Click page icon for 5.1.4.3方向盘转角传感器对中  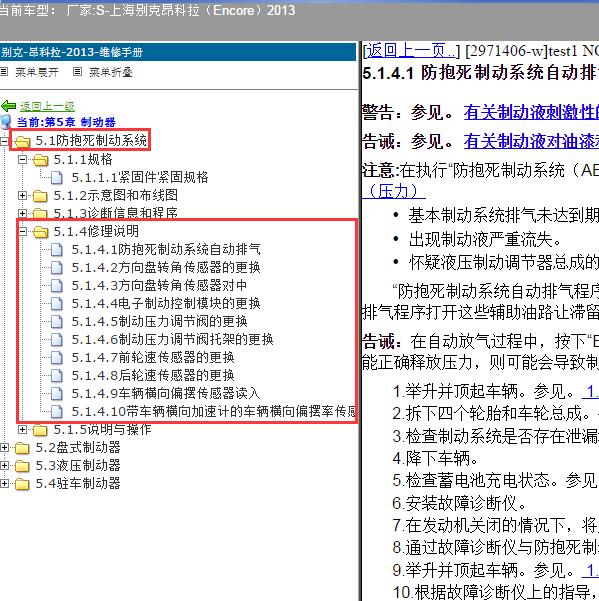point(57,286)
